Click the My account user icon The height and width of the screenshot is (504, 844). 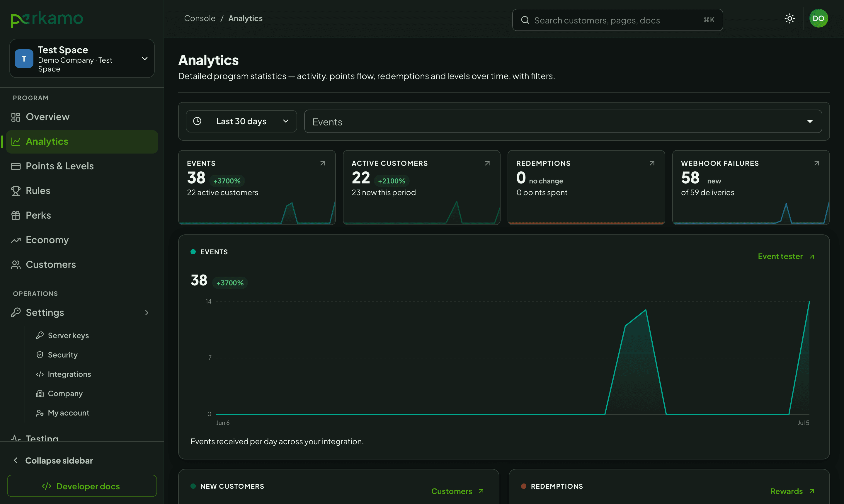pyautogui.click(x=40, y=413)
